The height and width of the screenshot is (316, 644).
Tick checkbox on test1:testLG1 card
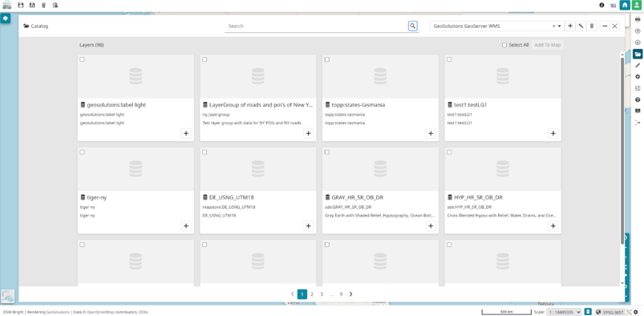[x=449, y=59]
